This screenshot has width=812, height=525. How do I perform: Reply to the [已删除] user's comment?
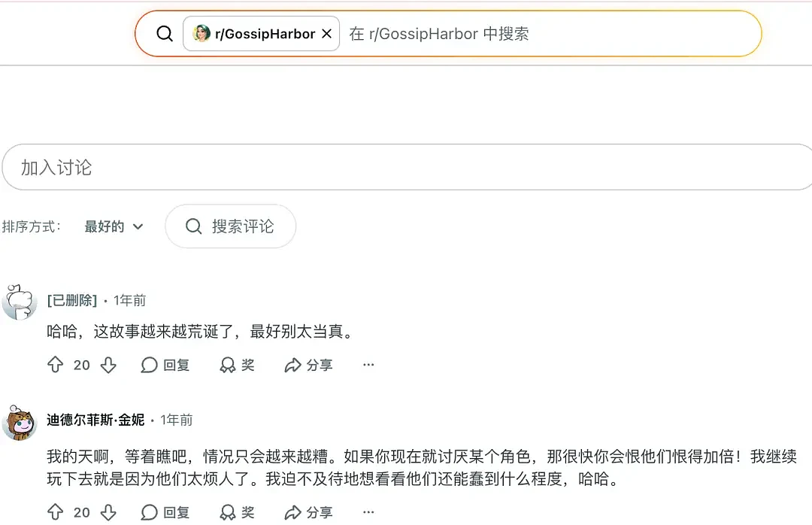click(x=165, y=365)
